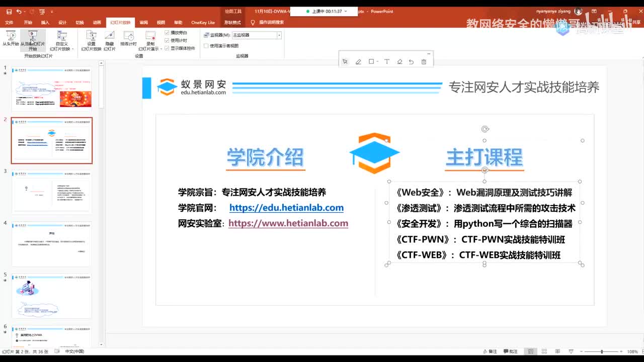Select the pointer tool in annotation toolbar

pyautogui.click(x=345, y=62)
